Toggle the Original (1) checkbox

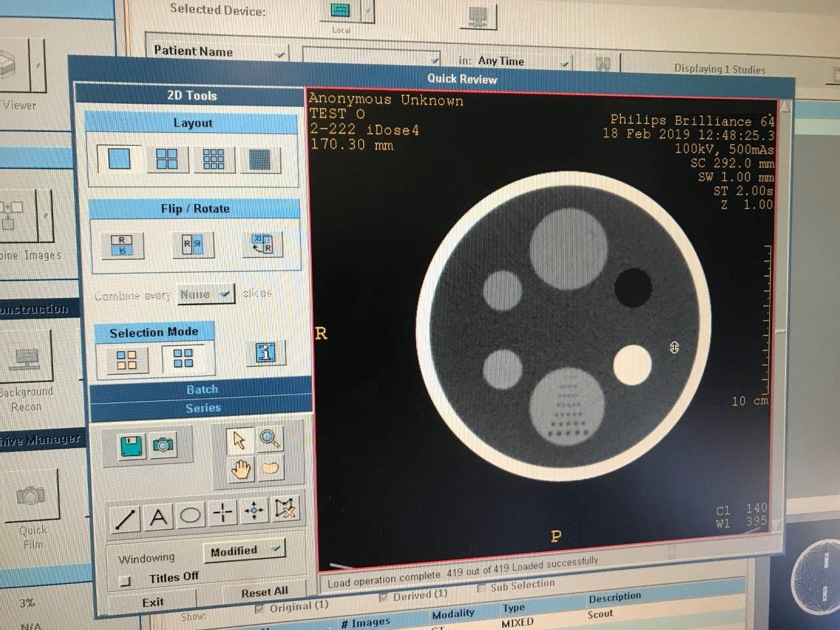pyautogui.click(x=260, y=609)
